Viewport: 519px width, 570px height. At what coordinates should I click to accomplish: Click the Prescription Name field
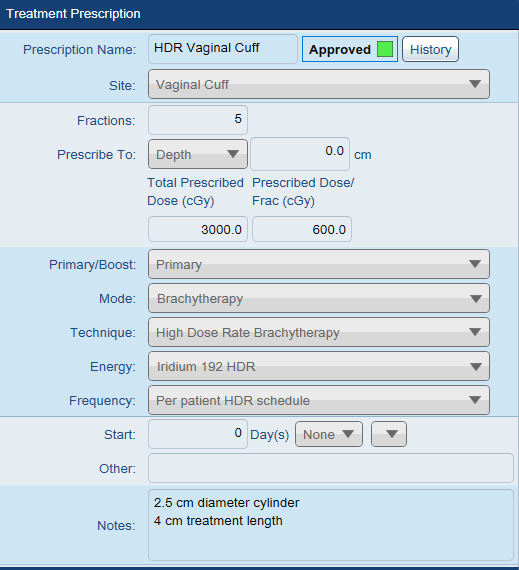coord(223,49)
